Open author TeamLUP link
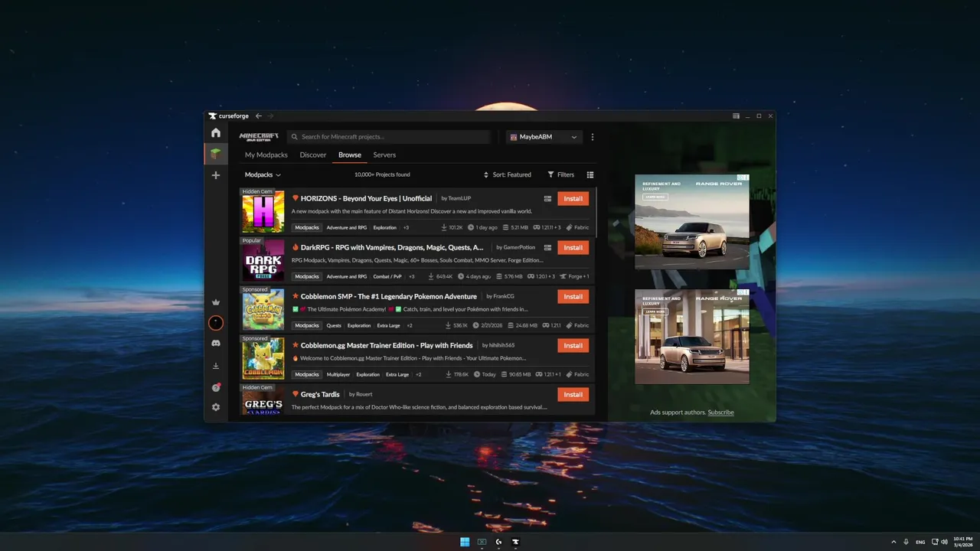This screenshot has height=551, width=980. 459,198
